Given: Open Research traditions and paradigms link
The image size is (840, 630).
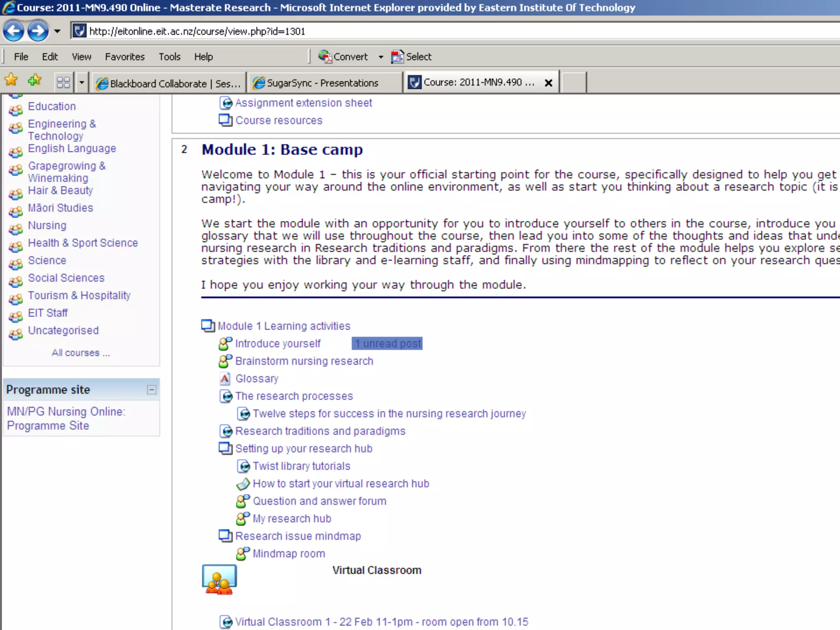Looking at the screenshot, I should pos(320,431).
